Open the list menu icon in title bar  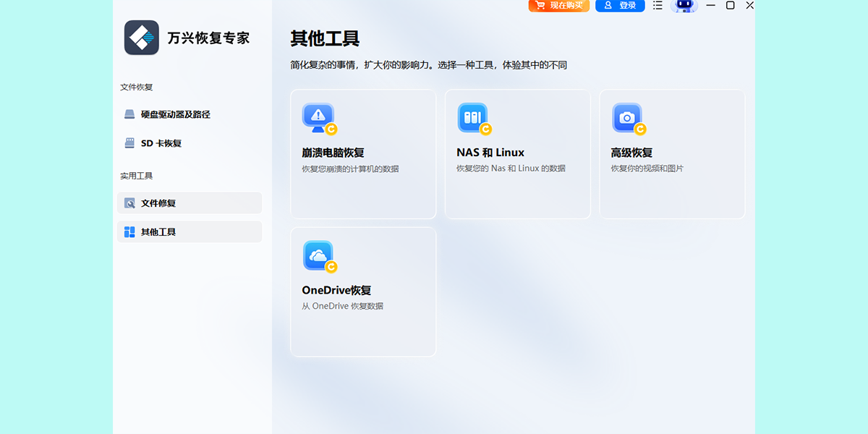[658, 6]
